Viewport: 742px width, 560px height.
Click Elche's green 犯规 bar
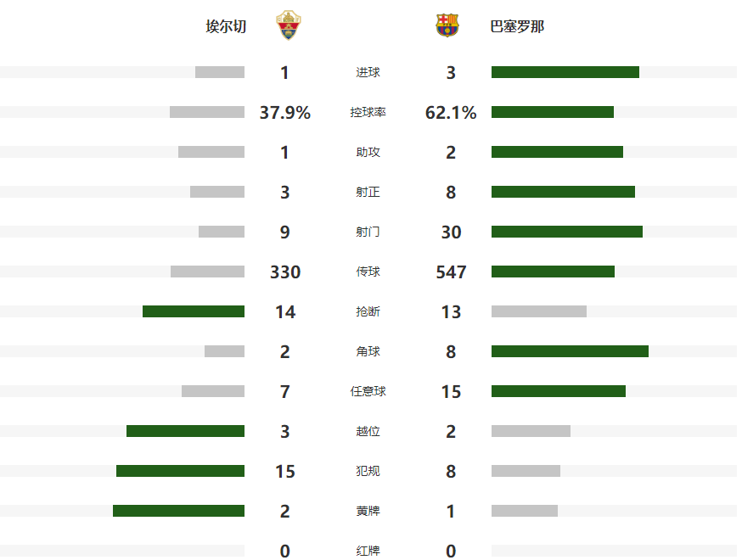click(180, 471)
